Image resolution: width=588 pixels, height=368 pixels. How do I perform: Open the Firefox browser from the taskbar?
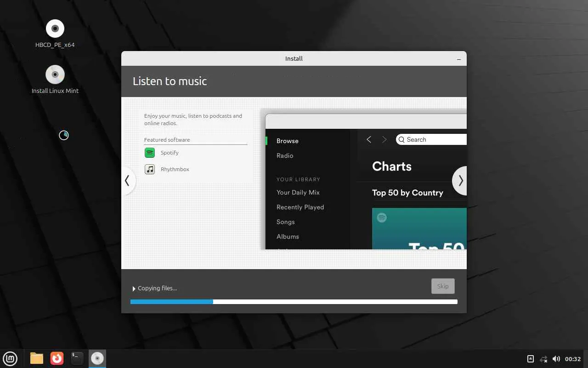coord(57,358)
